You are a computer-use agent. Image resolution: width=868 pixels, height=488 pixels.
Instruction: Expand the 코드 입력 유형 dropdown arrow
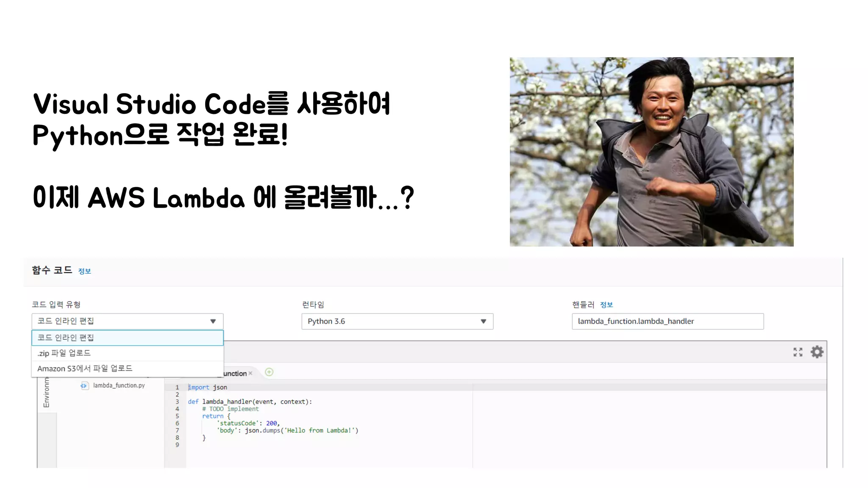click(x=213, y=322)
